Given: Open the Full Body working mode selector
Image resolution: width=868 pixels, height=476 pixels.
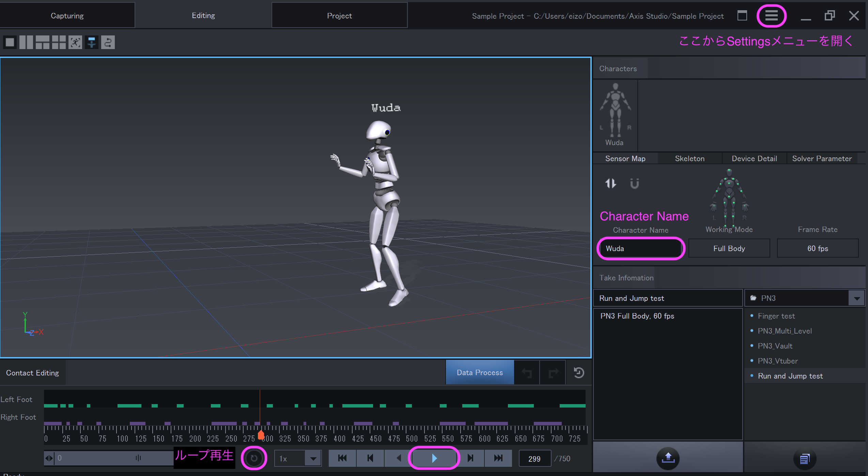Looking at the screenshot, I should coord(729,248).
